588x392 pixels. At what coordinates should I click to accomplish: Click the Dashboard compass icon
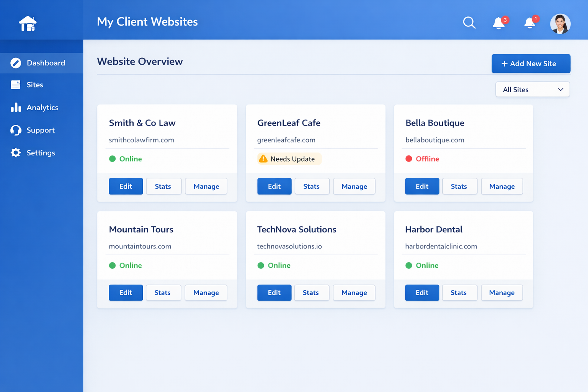(16, 63)
